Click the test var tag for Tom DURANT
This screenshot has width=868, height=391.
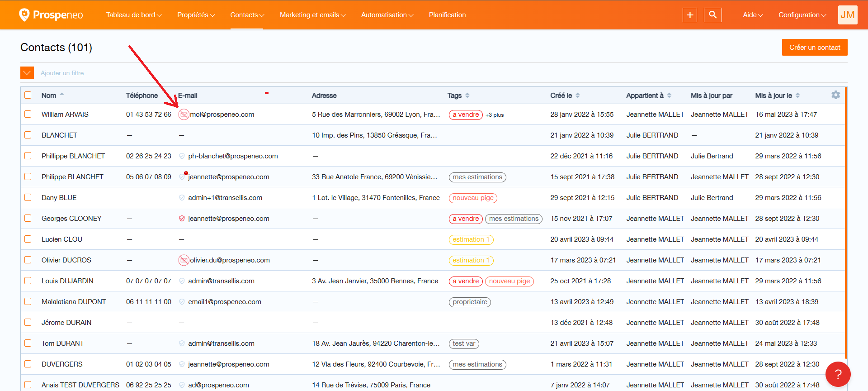tap(464, 343)
